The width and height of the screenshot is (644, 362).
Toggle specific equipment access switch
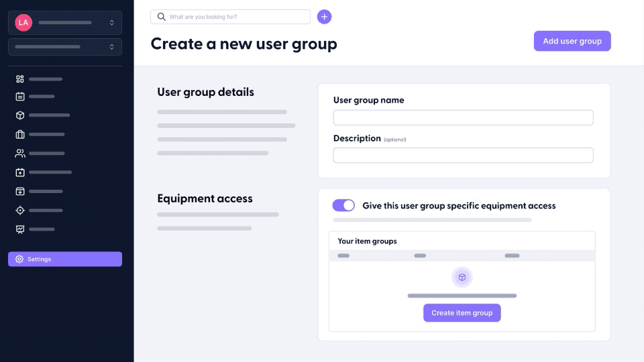343,205
